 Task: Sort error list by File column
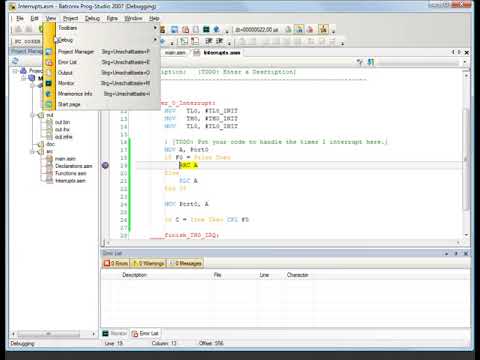click(x=217, y=275)
